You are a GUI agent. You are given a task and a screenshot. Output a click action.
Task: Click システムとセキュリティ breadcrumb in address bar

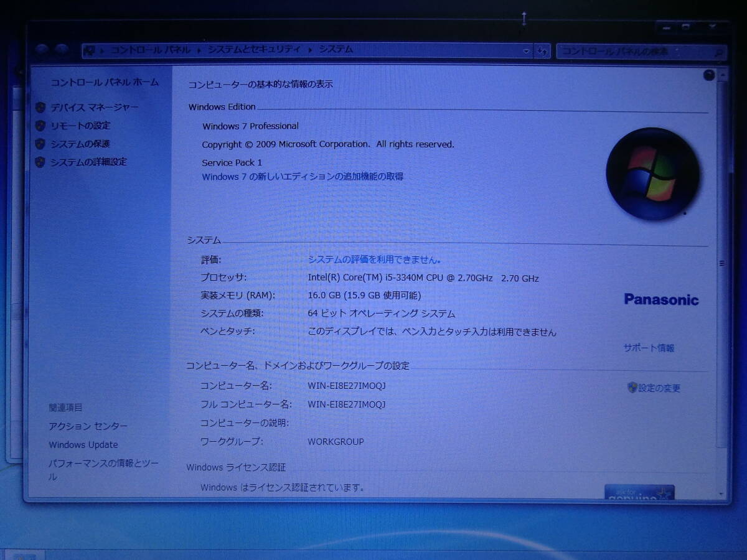pyautogui.click(x=254, y=49)
